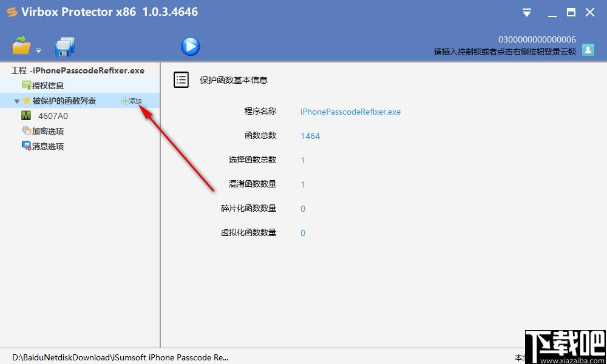
Task: Start protection with the blue play button
Action: (x=191, y=47)
